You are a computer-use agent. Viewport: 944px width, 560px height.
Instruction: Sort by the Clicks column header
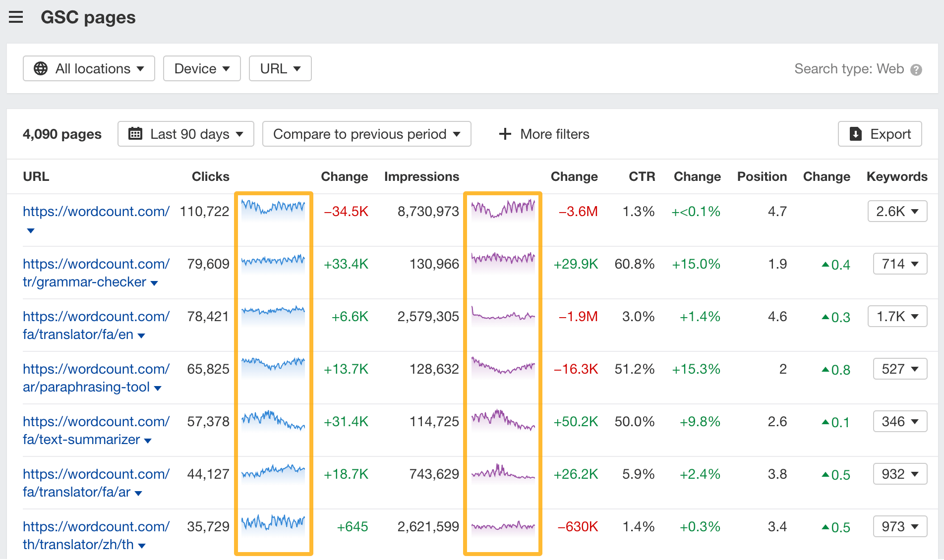coord(210,176)
